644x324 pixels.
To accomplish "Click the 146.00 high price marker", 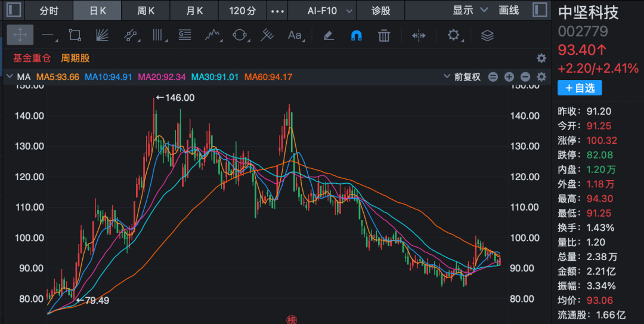I will pos(176,98).
